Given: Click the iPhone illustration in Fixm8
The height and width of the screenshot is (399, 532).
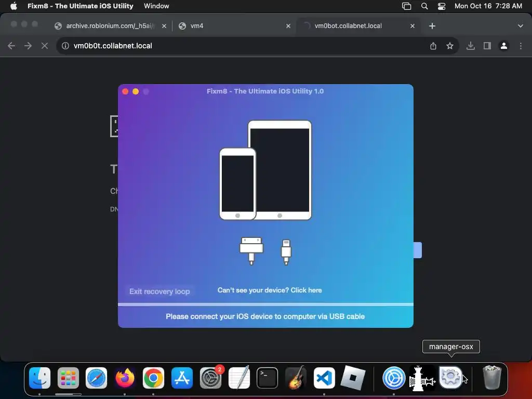Looking at the screenshot, I should 237,184.
